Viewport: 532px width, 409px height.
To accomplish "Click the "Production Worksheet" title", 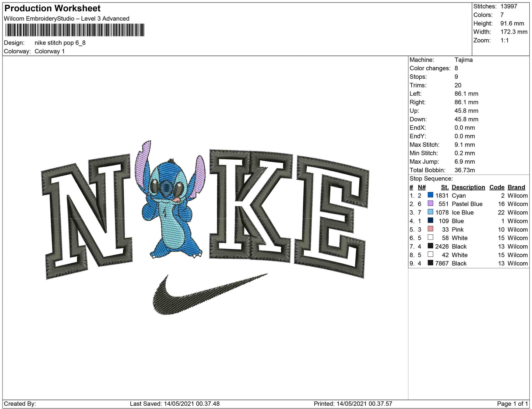I will [53, 8].
